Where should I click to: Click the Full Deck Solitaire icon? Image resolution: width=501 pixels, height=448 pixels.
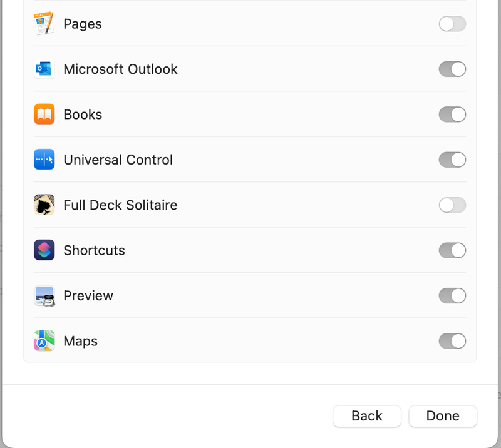(x=44, y=205)
